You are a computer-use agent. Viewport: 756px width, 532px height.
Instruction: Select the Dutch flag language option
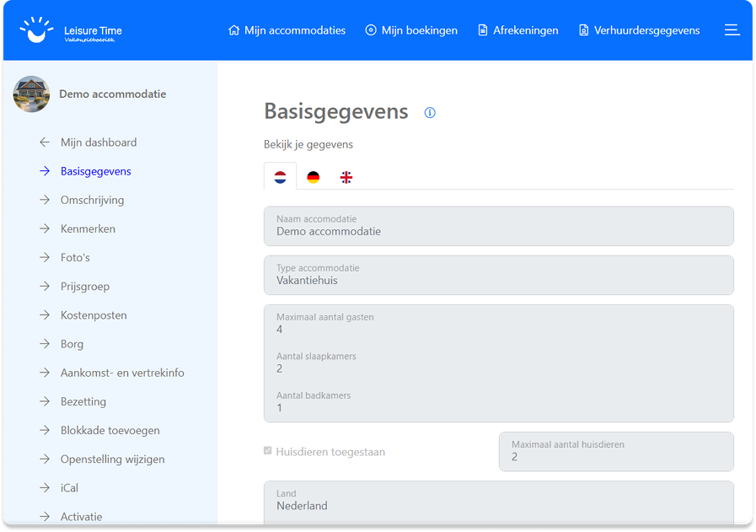pos(280,176)
